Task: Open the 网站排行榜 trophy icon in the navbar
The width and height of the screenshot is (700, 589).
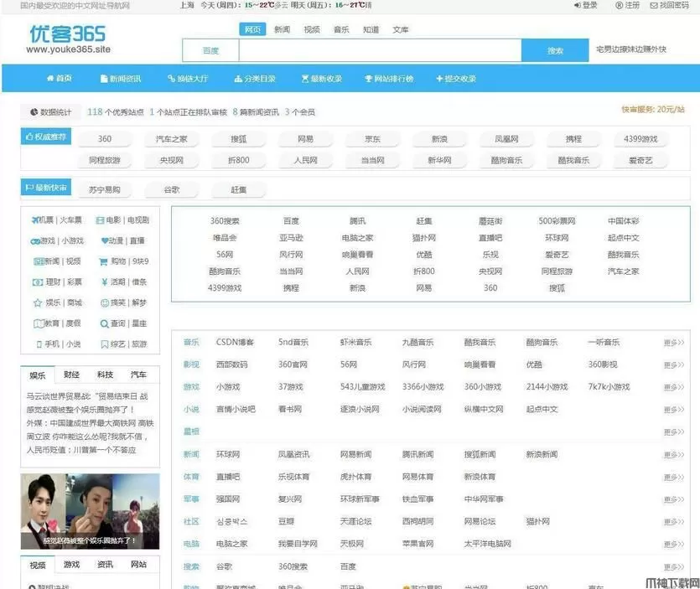Action: point(368,79)
